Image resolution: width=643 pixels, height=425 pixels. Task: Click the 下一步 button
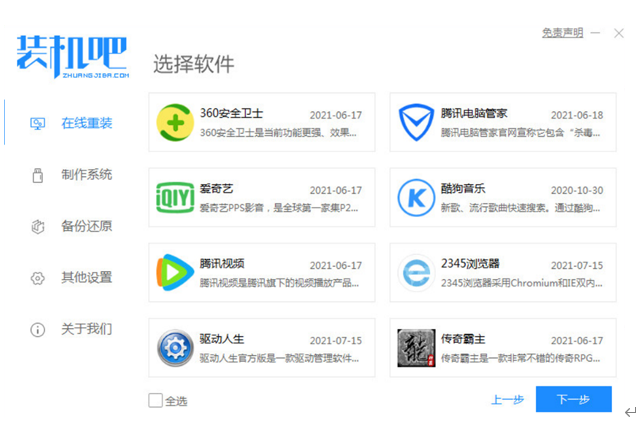[574, 399]
